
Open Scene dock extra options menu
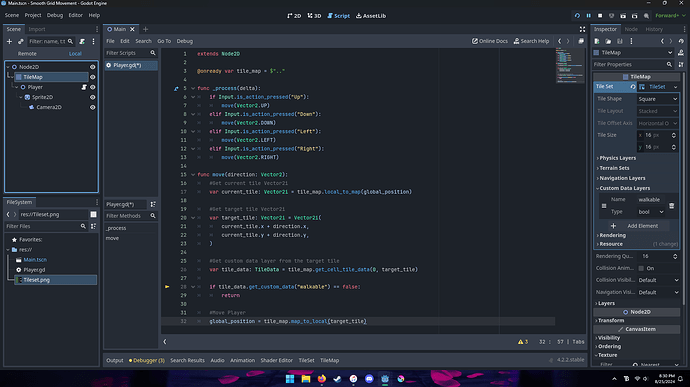pyautogui.click(x=93, y=41)
